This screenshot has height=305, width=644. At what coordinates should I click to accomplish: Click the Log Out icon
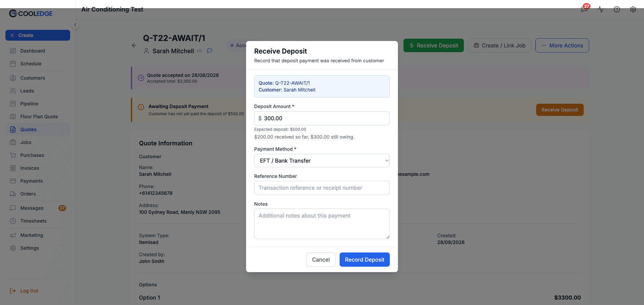(x=13, y=291)
